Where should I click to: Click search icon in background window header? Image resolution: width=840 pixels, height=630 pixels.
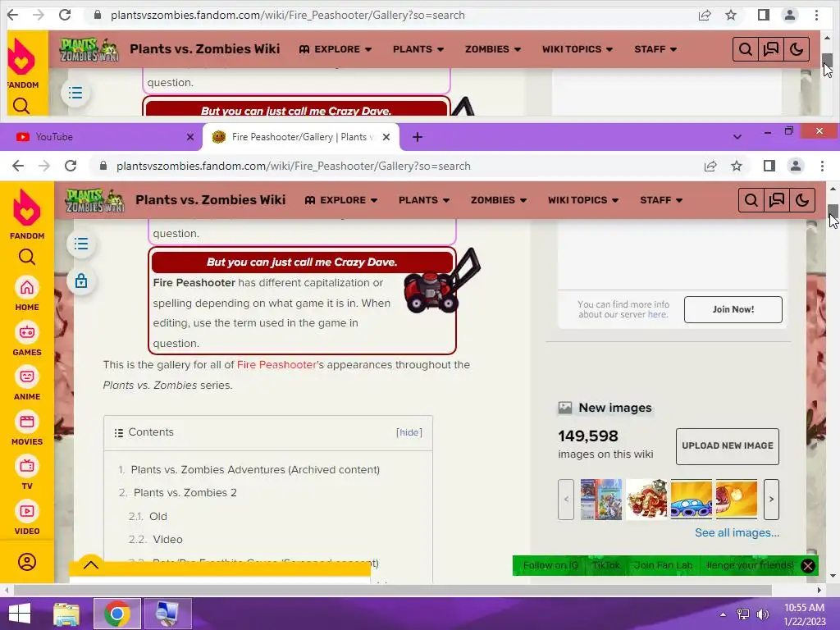coord(745,49)
